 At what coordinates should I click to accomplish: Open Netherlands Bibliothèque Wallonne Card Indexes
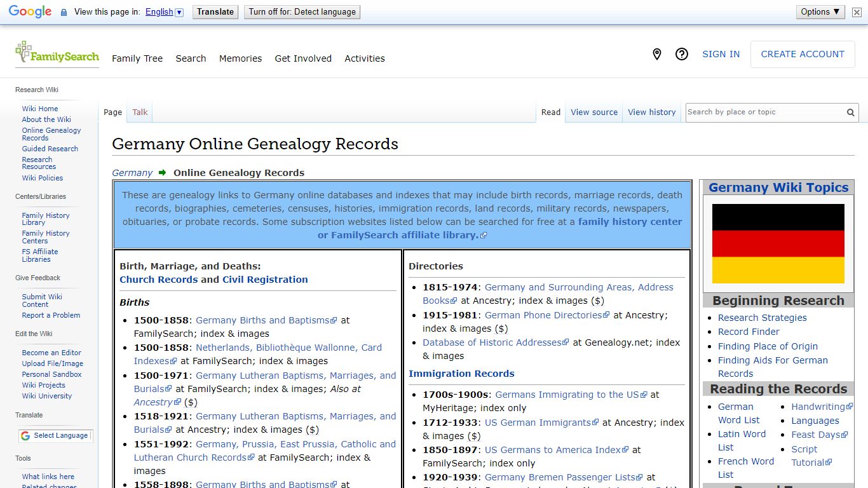click(x=258, y=355)
